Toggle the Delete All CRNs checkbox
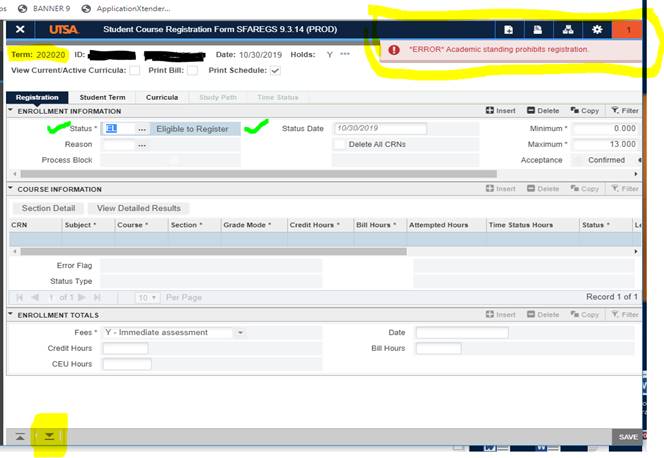Screen dimensions: 664x458 (x=339, y=144)
